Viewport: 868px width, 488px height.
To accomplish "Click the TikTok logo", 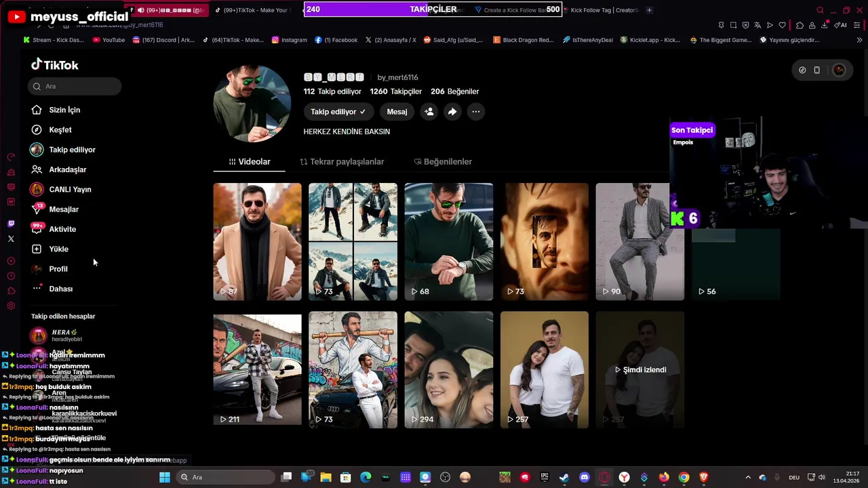I will pyautogui.click(x=55, y=65).
